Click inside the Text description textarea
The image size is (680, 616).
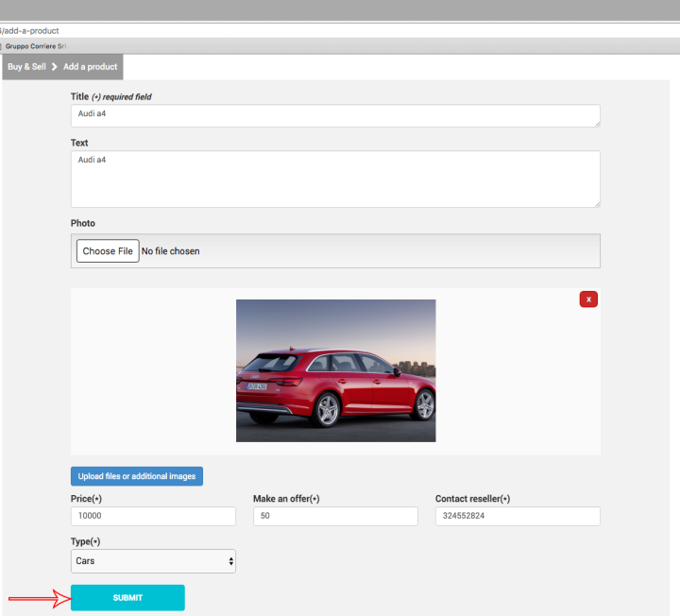[334, 179]
